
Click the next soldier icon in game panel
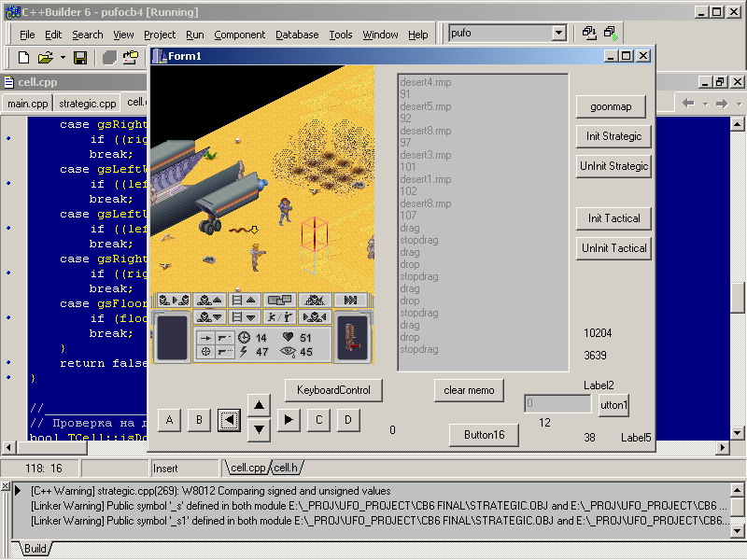click(174, 300)
